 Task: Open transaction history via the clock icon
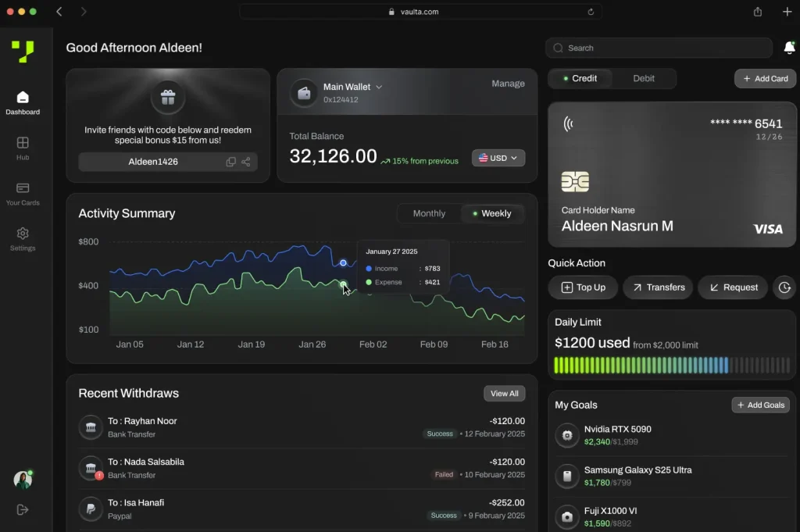784,287
